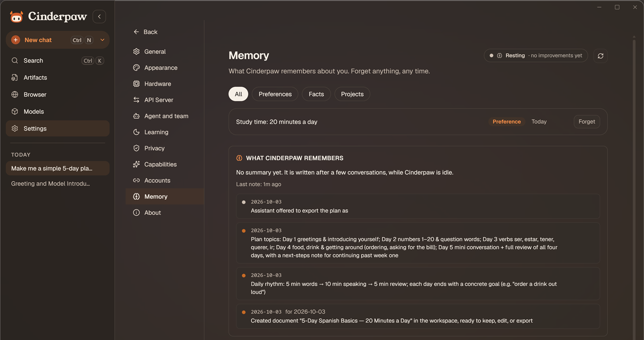The height and width of the screenshot is (340, 644).
Task: Click the Hardware chip icon
Action: click(x=136, y=84)
